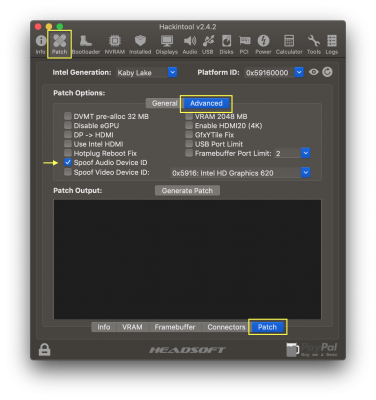The width and height of the screenshot is (376, 400).
Task: Check GfxYTile Fix option
Action: pyautogui.click(x=189, y=135)
